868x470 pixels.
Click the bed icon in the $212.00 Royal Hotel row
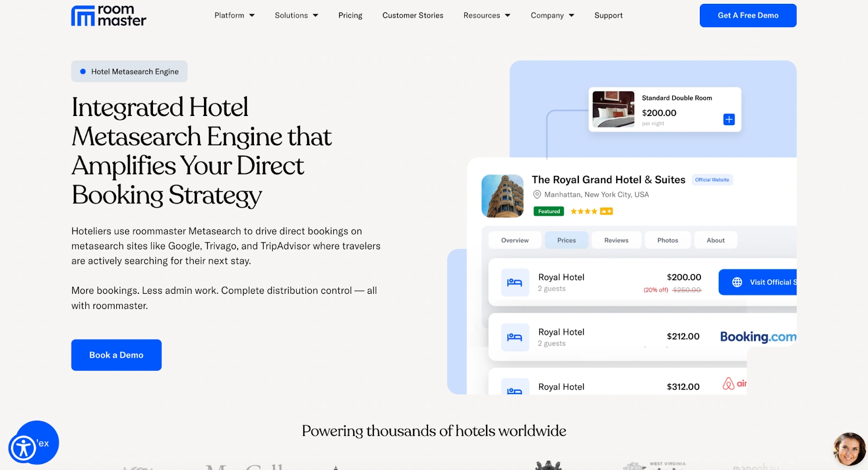pos(514,337)
